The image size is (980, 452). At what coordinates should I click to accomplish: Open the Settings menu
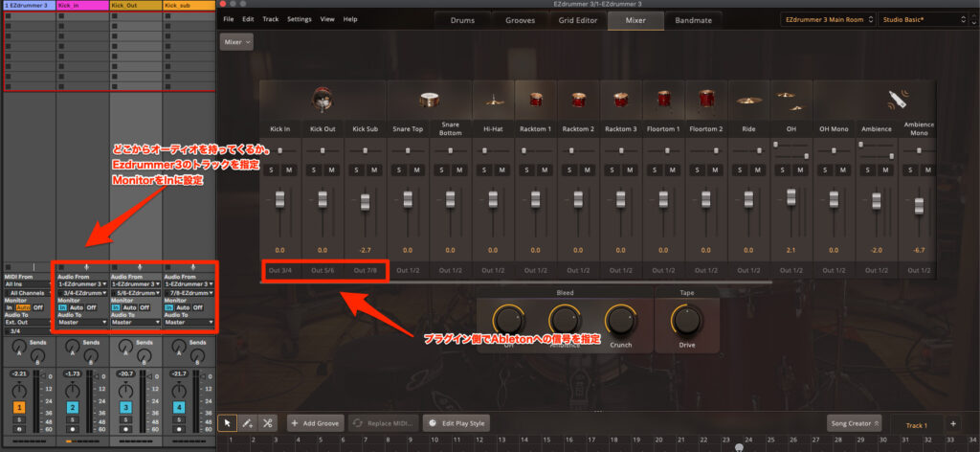tap(299, 19)
